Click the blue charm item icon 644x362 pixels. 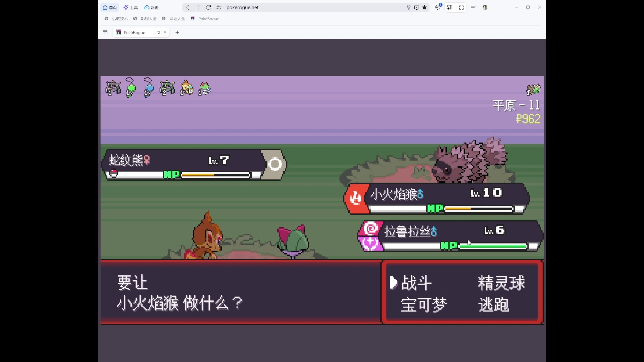tap(148, 88)
